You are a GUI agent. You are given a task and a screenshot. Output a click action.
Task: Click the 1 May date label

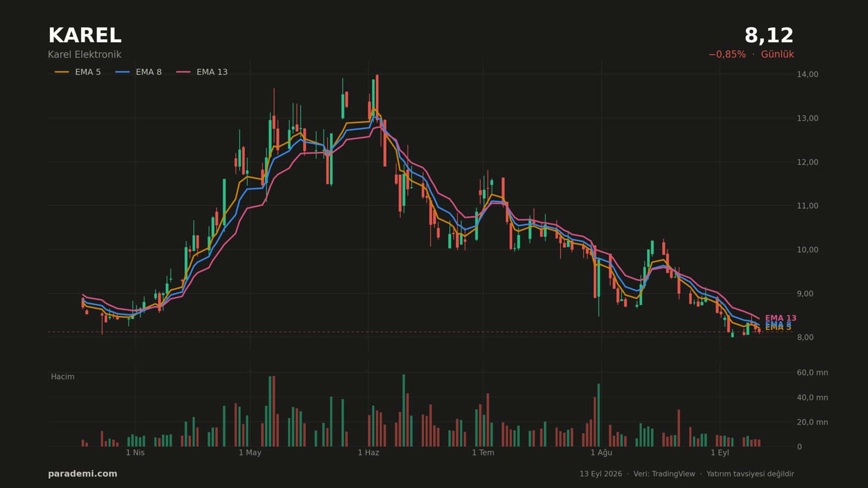tap(250, 453)
